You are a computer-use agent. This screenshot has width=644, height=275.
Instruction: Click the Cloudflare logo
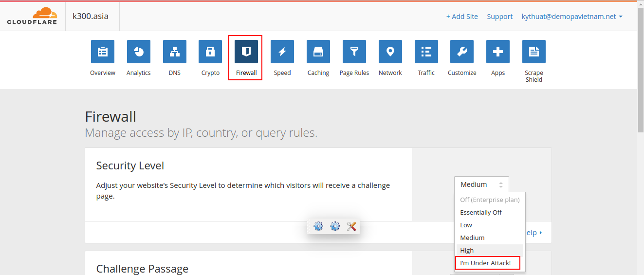click(x=32, y=16)
